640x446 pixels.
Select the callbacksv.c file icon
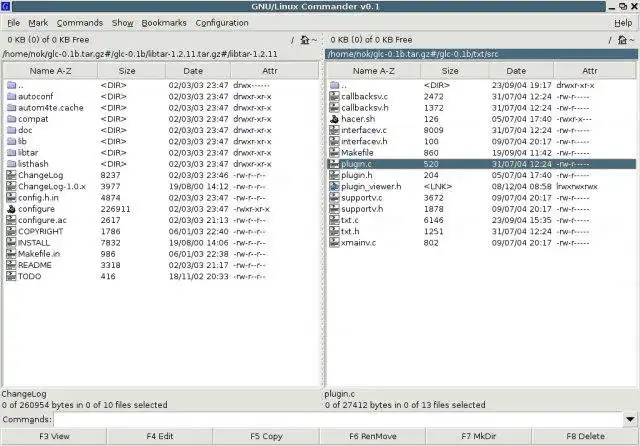[x=334, y=96]
